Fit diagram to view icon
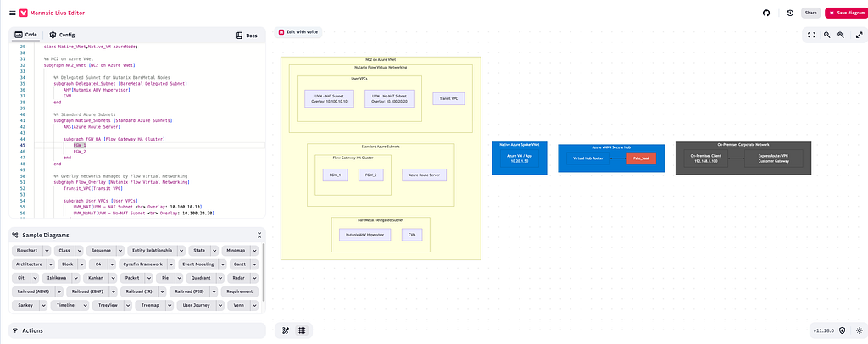 click(x=811, y=35)
